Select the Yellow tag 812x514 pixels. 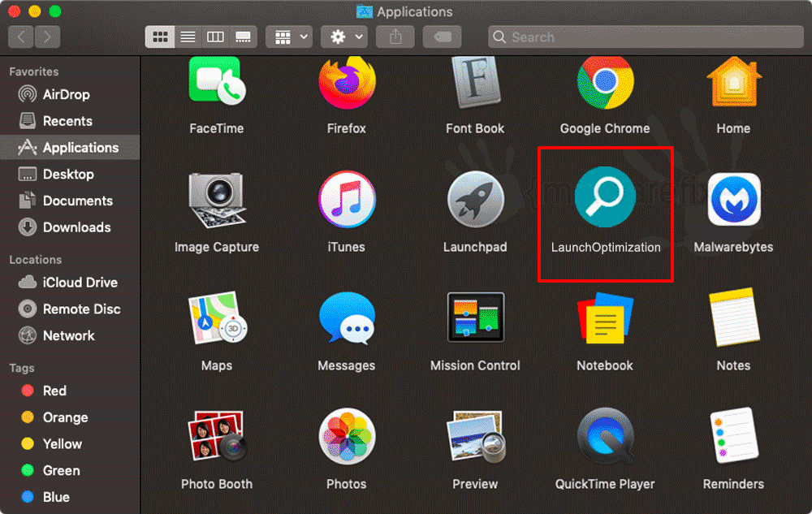[x=70, y=444]
